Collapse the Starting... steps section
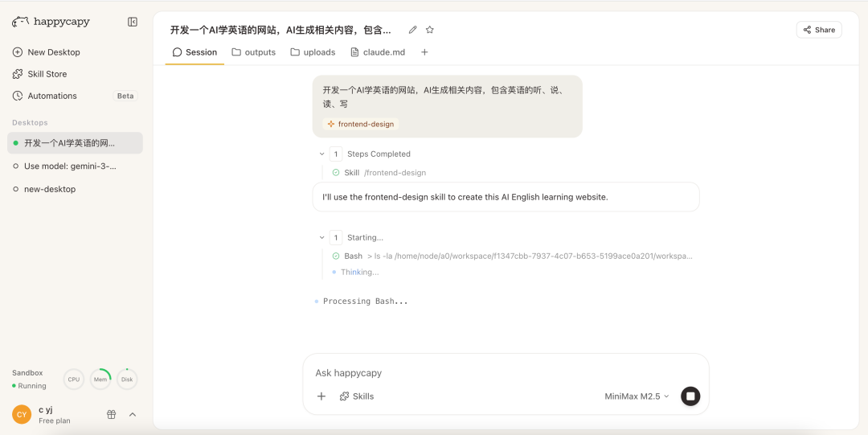This screenshot has height=435, width=868. [x=321, y=238]
